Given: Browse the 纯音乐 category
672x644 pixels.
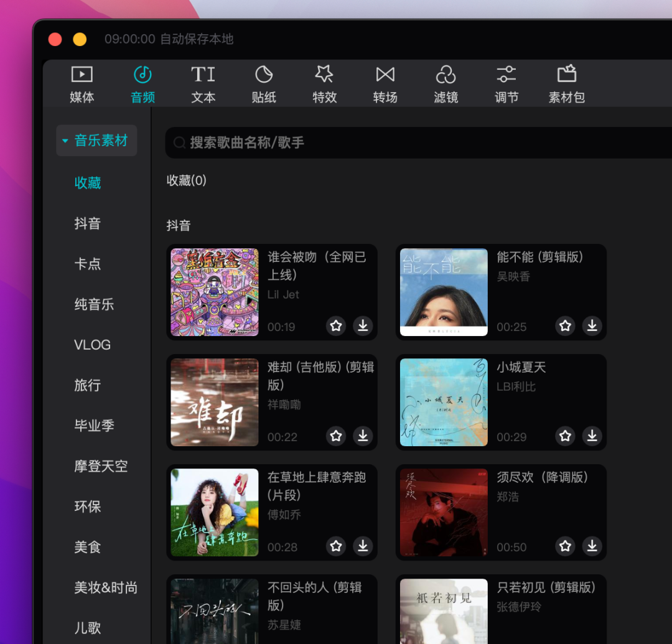Looking at the screenshot, I should click(x=94, y=304).
